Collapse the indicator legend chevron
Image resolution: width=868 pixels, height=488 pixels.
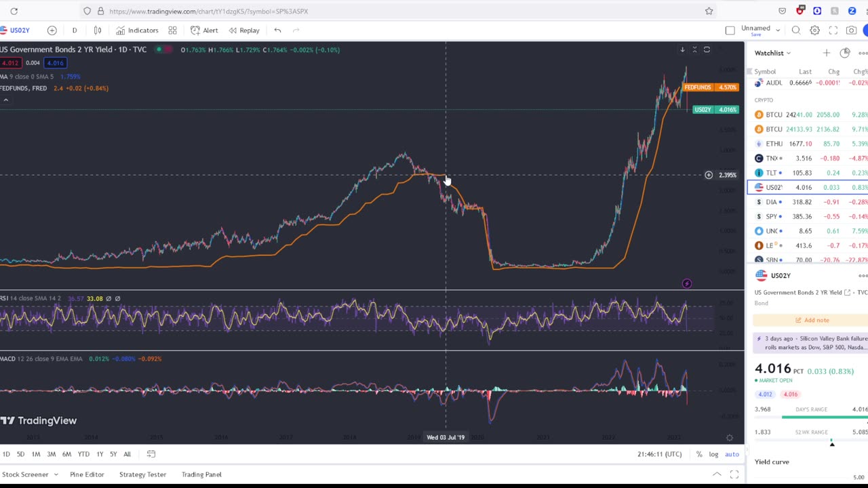tap(5, 100)
